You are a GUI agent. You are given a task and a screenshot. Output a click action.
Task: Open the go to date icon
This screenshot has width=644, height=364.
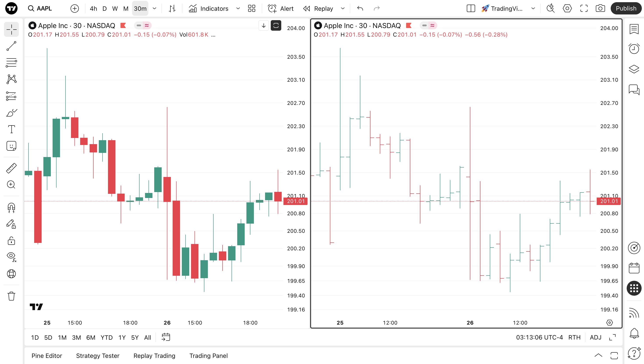(x=166, y=337)
